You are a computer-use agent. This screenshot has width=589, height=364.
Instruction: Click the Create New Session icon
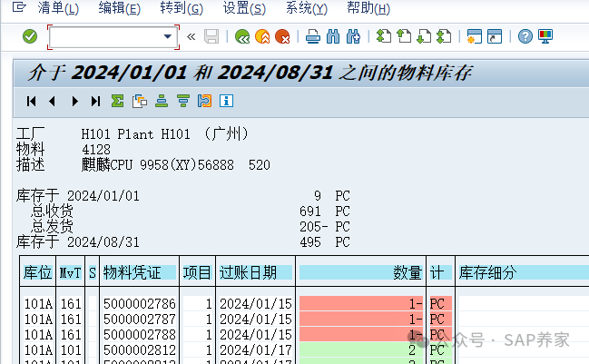click(x=475, y=37)
